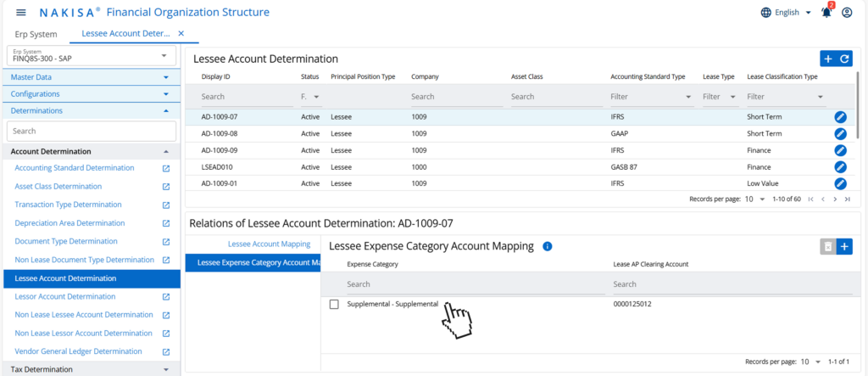Open the Lease Classification Type filter dropdown
Screen dimensions: 868x376
[x=786, y=97]
